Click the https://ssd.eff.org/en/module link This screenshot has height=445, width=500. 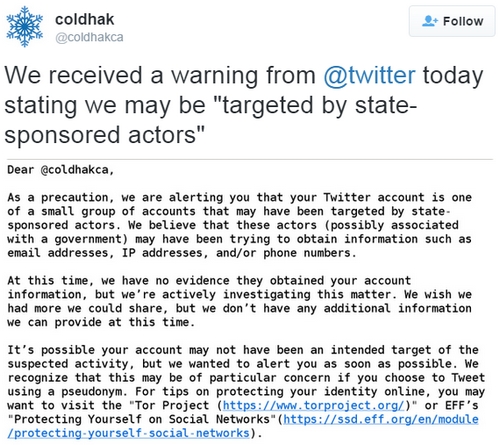pyautogui.click(x=381, y=419)
